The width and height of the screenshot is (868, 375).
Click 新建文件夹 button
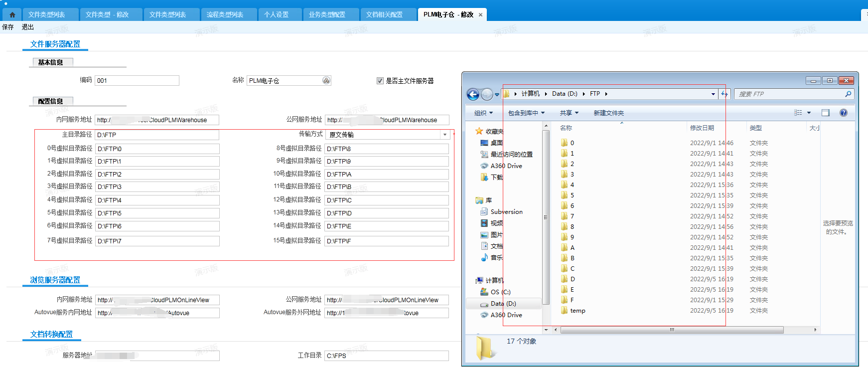(608, 113)
